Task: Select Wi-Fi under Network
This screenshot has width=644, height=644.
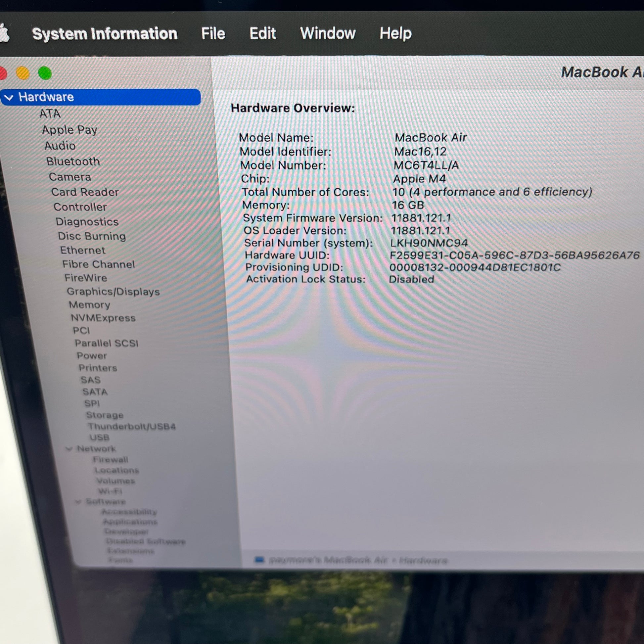Action: [x=110, y=491]
